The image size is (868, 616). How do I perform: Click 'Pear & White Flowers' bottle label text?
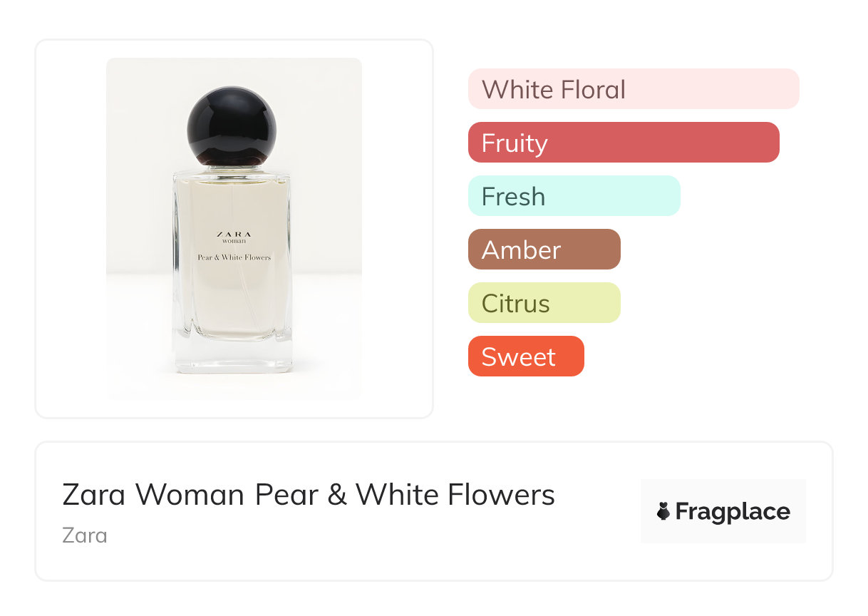click(234, 257)
